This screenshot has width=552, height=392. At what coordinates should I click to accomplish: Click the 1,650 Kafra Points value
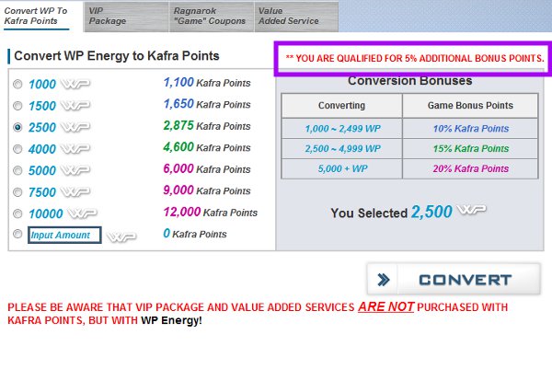(207, 104)
